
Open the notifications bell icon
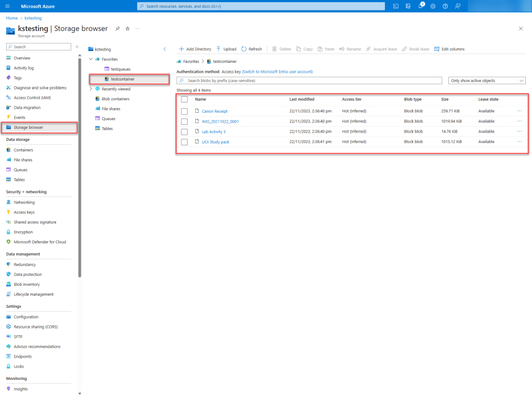click(x=420, y=6)
